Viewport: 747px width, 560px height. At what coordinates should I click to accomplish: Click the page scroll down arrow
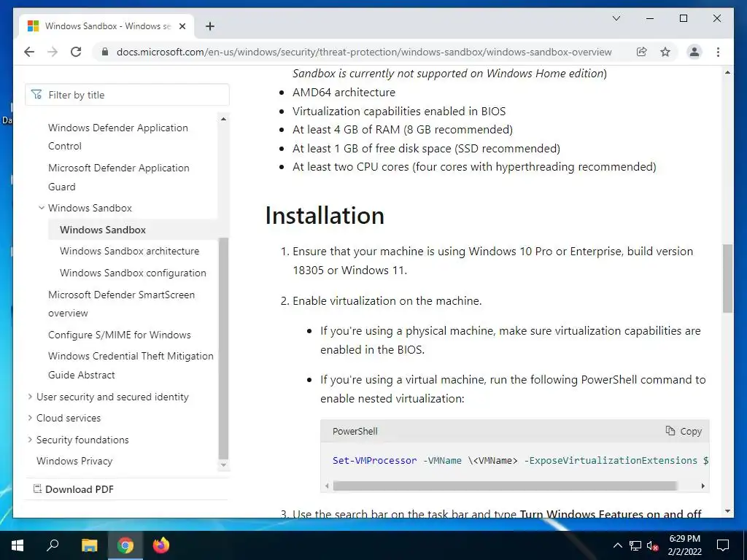[x=727, y=511]
